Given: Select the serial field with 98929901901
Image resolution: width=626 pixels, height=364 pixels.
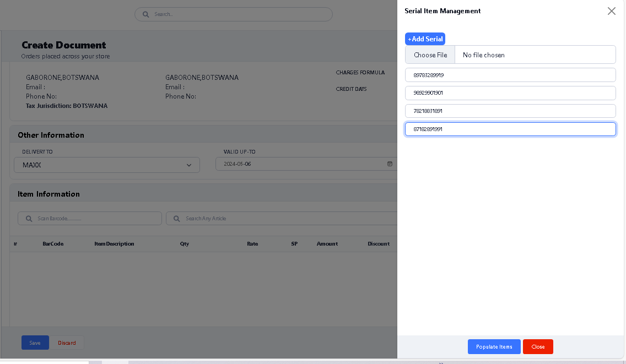Looking at the screenshot, I should coord(510,93).
